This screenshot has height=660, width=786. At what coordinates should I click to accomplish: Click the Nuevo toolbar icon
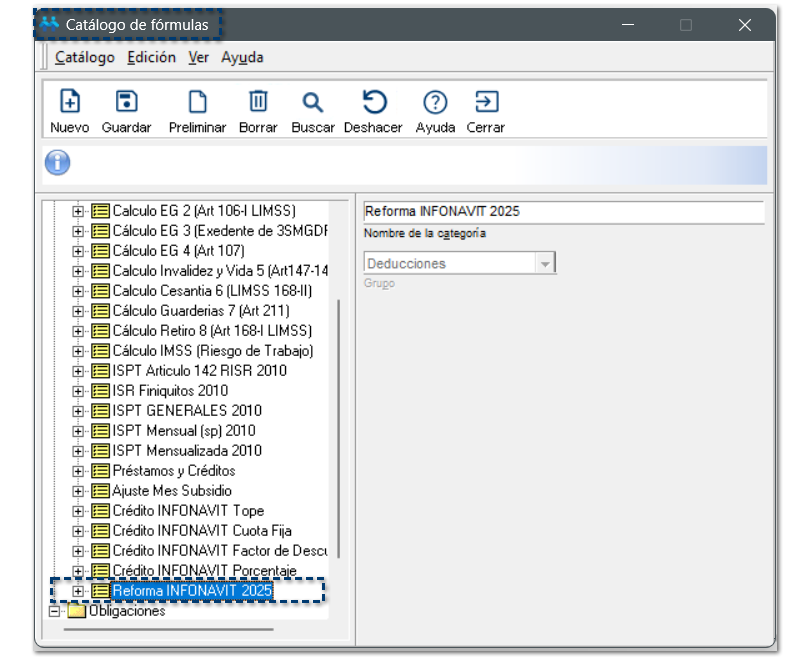tap(70, 102)
